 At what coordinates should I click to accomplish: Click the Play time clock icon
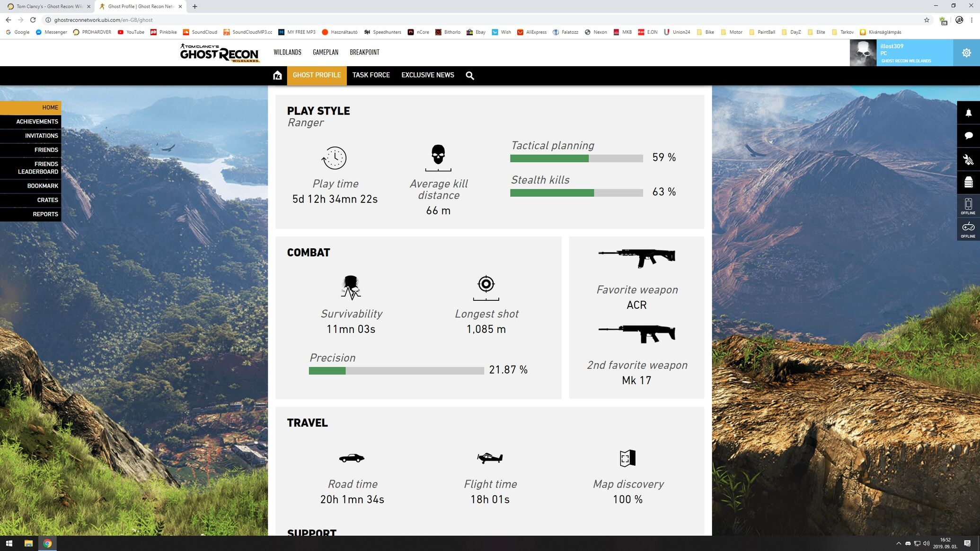point(334,157)
